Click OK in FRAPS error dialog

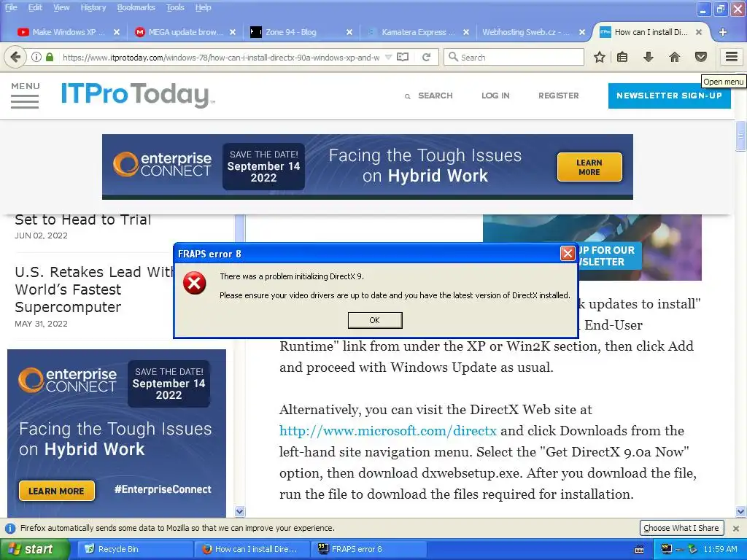pos(375,321)
